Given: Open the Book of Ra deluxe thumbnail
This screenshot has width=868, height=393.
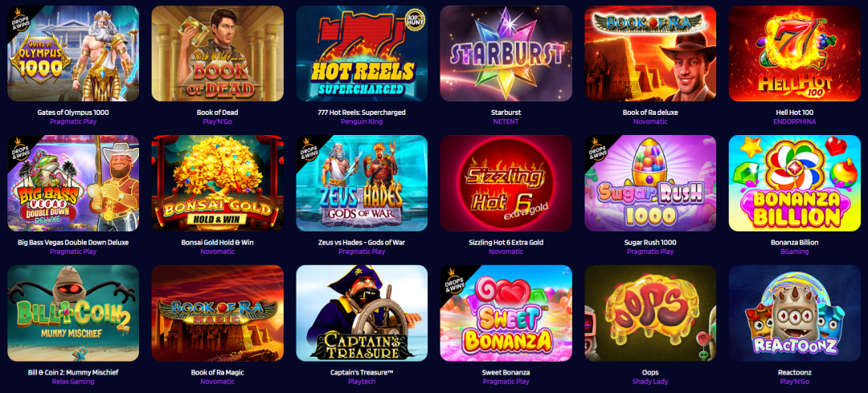Looking at the screenshot, I should (x=650, y=54).
